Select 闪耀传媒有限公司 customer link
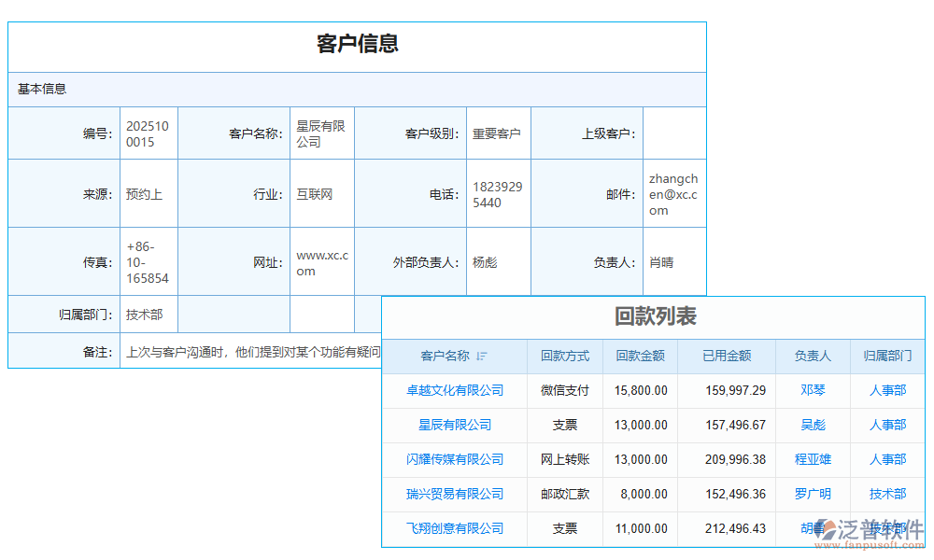 coord(454,459)
